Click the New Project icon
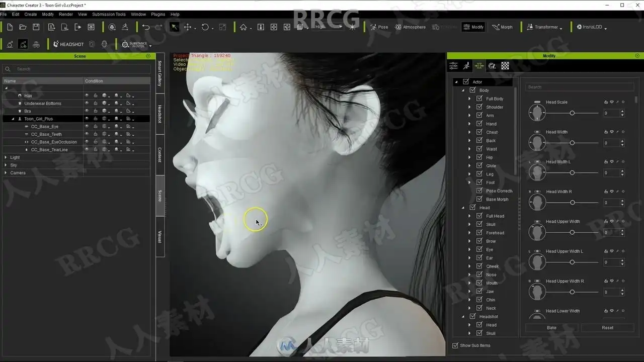 coord(10,27)
